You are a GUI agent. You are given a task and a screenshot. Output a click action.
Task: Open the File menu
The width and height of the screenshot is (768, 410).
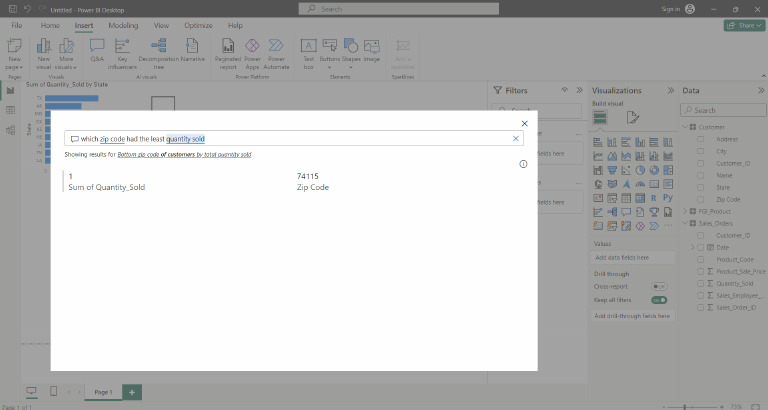tap(17, 25)
